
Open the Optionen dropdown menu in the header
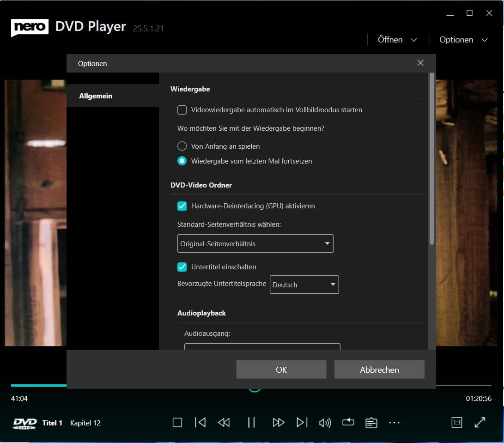pos(463,40)
